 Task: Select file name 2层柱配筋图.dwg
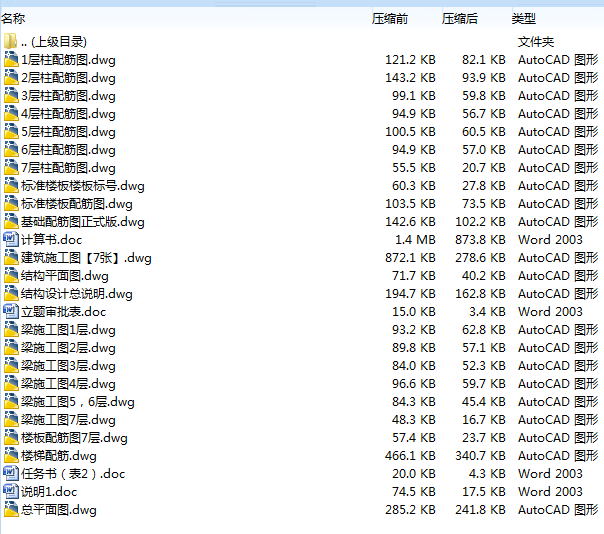68,78
